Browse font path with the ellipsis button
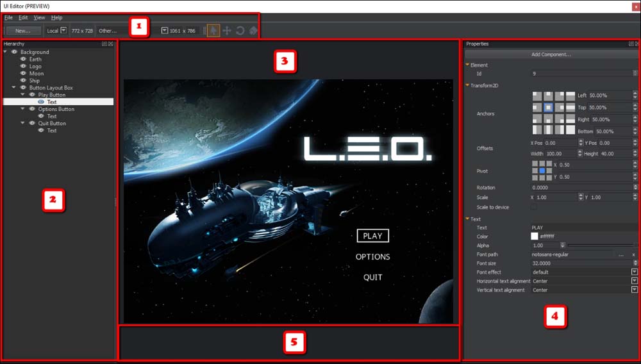Image resolution: width=641 pixels, height=364 pixels. (621, 255)
